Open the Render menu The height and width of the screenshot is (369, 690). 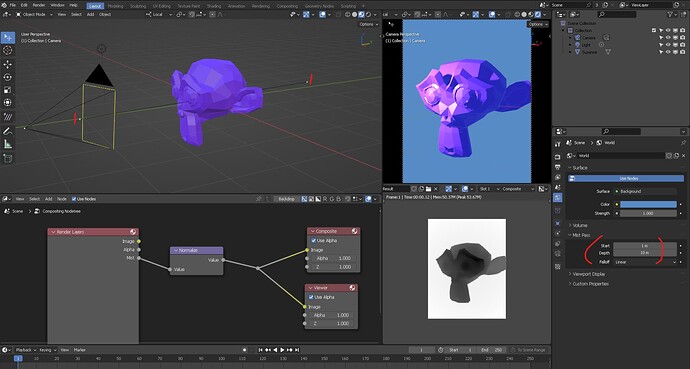click(x=39, y=5)
